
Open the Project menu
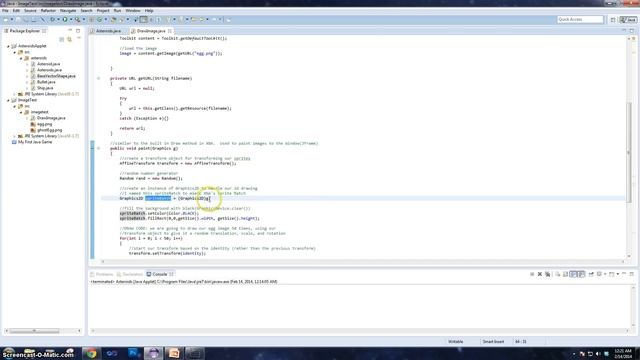click(x=103, y=11)
